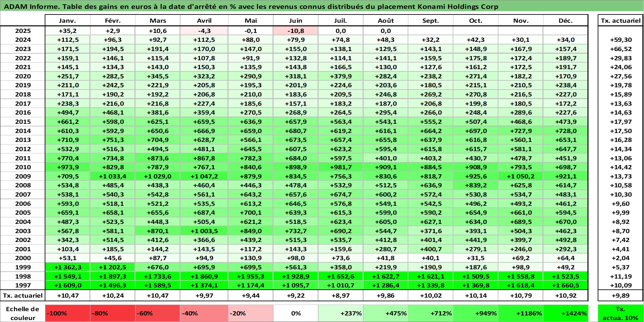The height and width of the screenshot is (322, 644).
Task: Click the Echelle de couleur label
Action: pos(23,313)
